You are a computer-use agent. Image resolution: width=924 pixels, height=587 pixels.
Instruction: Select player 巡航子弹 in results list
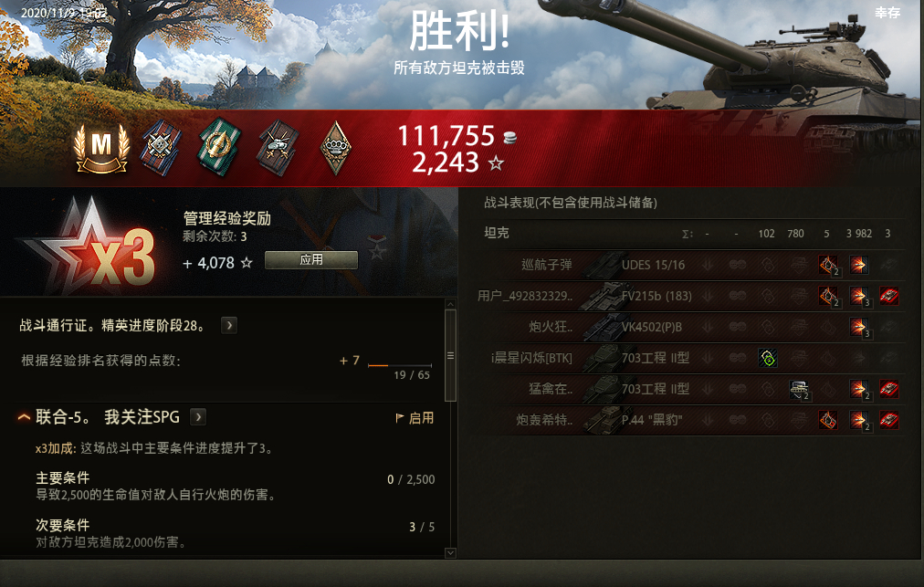click(x=546, y=265)
